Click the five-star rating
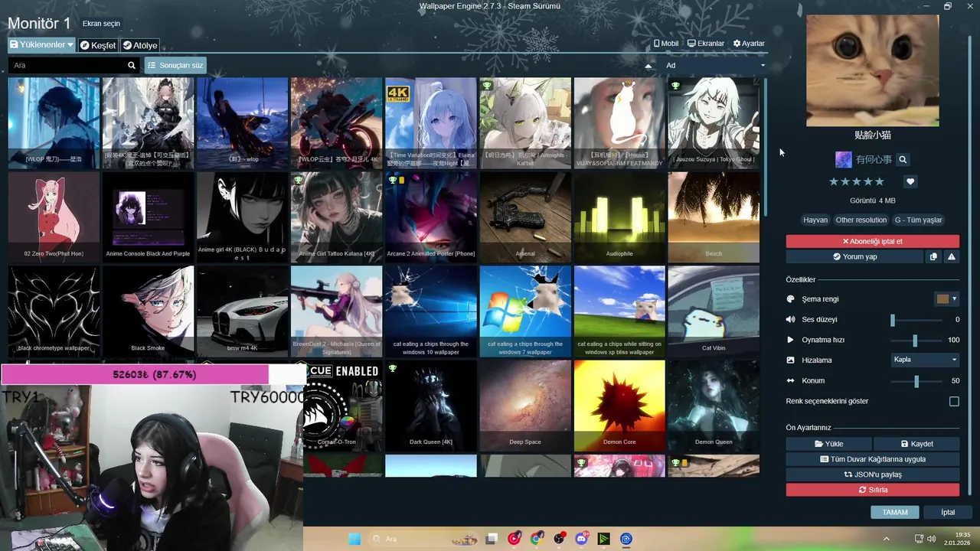Screen dimensions: 980x551 [857, 181]
